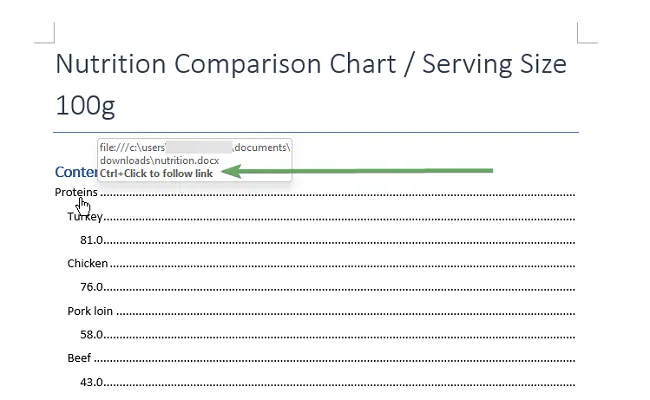The image size is (650, 400).
Task: Place cursor in 'Nutrition Comparison Chart' title text
Action: tap(226, 64)
